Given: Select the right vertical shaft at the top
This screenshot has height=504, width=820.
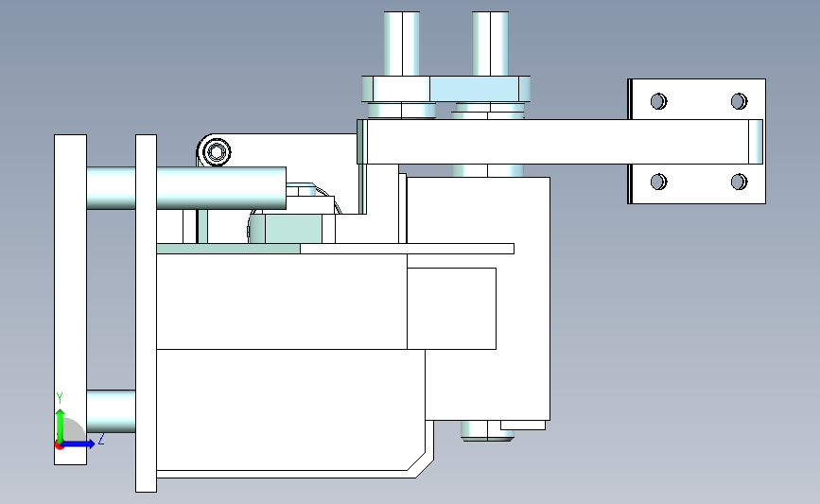Looking at the screenshot, I should tap(490, 43).
